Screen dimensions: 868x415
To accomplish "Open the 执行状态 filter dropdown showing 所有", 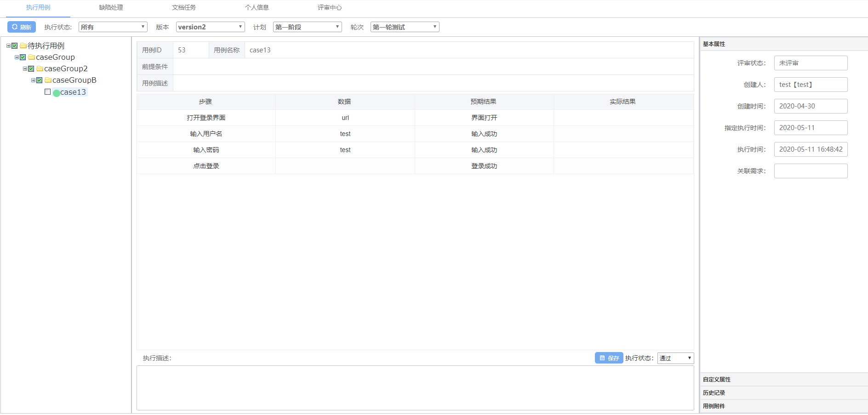I will (x=113, y=27).
